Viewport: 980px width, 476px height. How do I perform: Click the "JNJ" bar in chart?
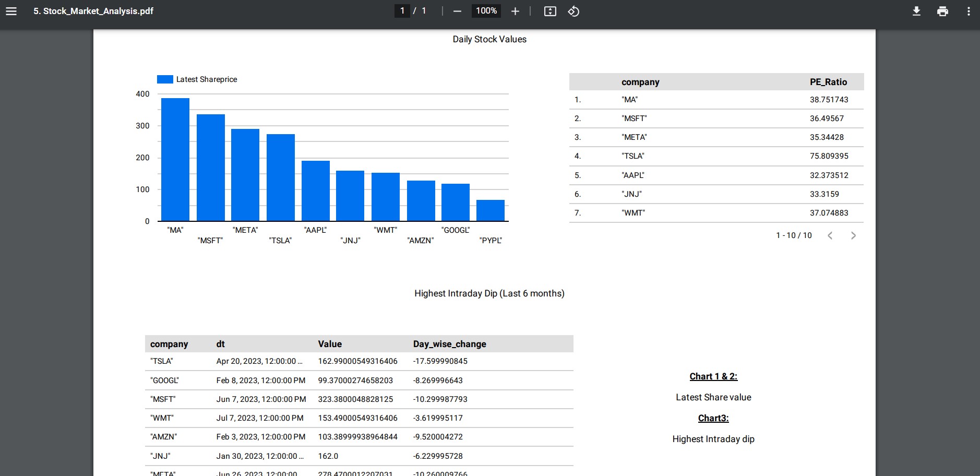coord(350,196)
